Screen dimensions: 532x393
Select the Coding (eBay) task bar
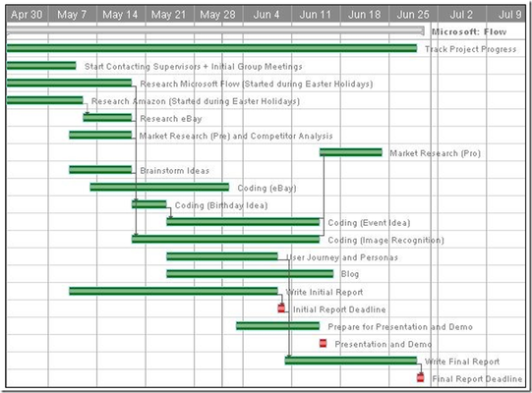159,188
